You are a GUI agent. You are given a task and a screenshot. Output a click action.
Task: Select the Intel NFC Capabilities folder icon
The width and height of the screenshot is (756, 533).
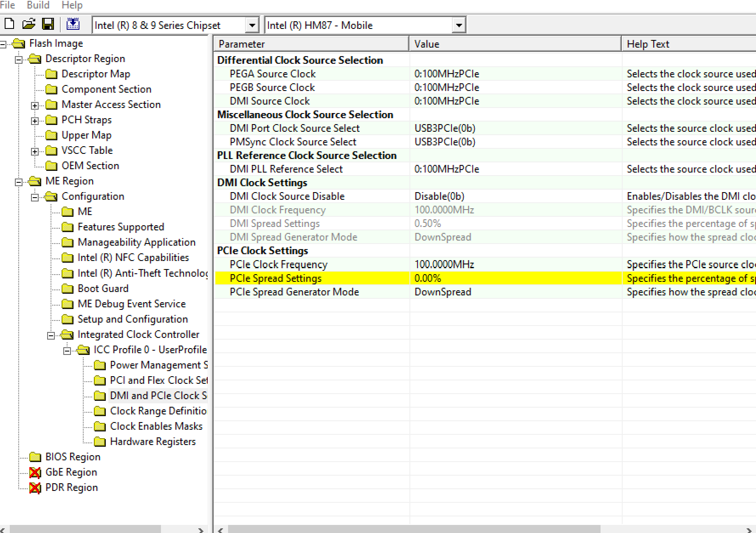tap(68, 258)
